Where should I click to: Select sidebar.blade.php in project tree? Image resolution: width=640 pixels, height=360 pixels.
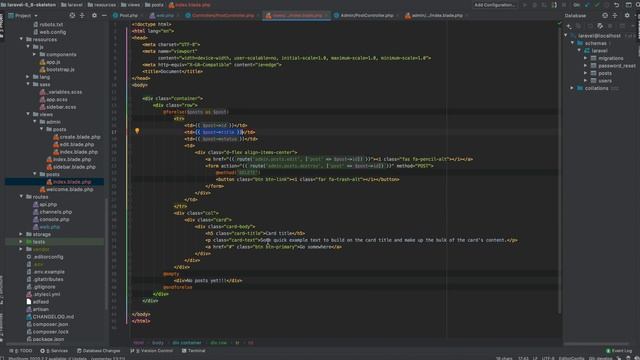point(71,167)
